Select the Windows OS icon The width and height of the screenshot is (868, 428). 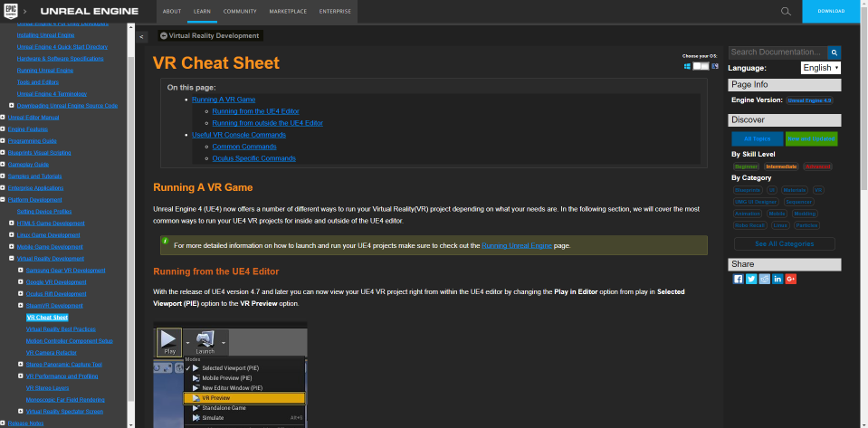point(687,66)
